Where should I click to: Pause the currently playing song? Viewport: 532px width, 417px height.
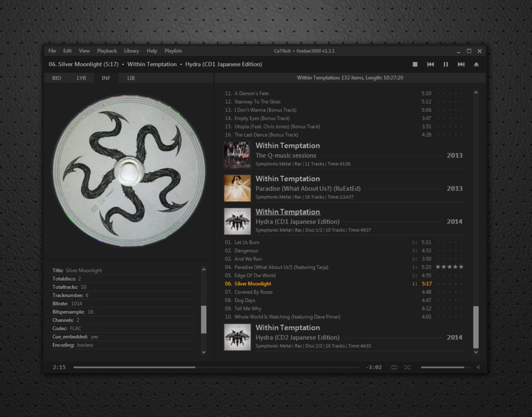pyautogui.click(x=446, y=64)
